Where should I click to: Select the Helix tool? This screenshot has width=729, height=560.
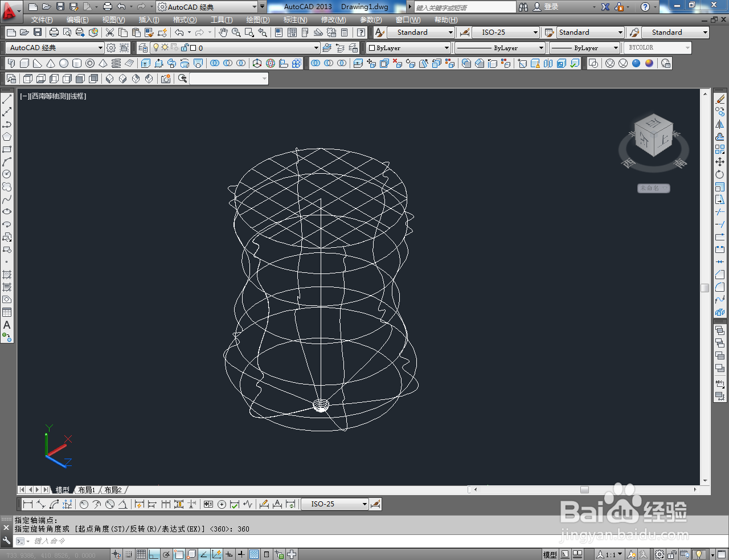116,63
